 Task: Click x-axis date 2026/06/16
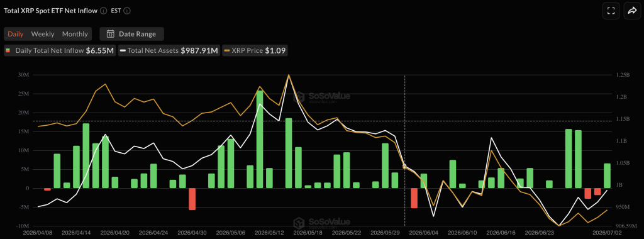coord(501,232)
